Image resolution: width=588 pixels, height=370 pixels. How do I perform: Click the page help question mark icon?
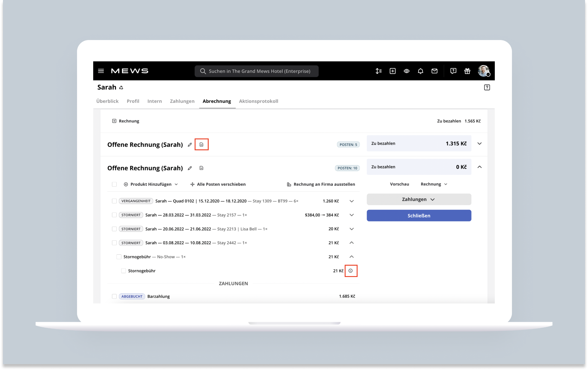click(487, 87)
